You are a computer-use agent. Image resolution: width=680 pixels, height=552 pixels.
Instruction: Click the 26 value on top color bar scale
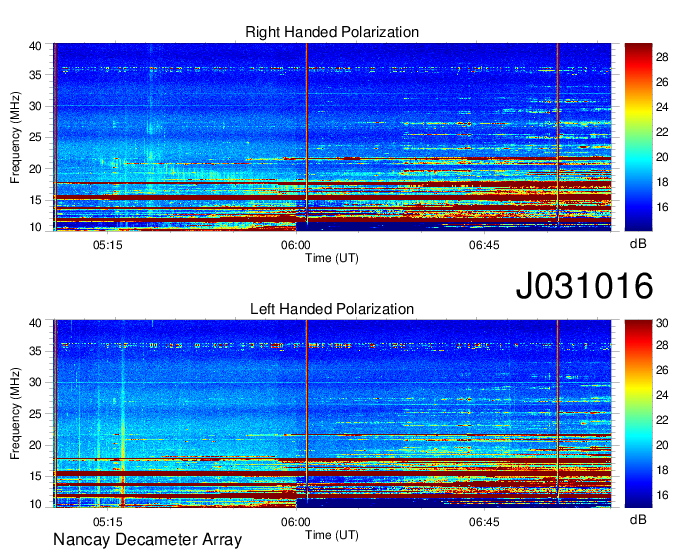click(x=662, y=82)
